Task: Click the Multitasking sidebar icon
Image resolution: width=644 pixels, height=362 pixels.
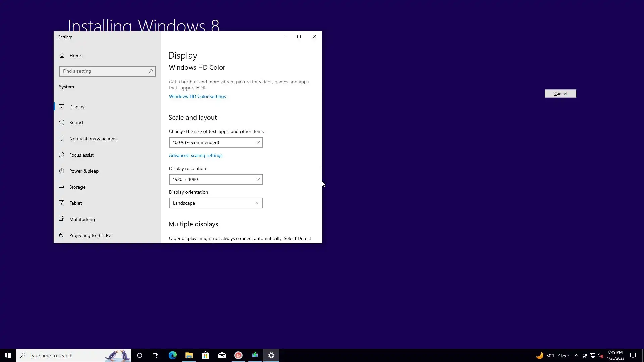Action: pyautogui.click(x=62, y=219)
